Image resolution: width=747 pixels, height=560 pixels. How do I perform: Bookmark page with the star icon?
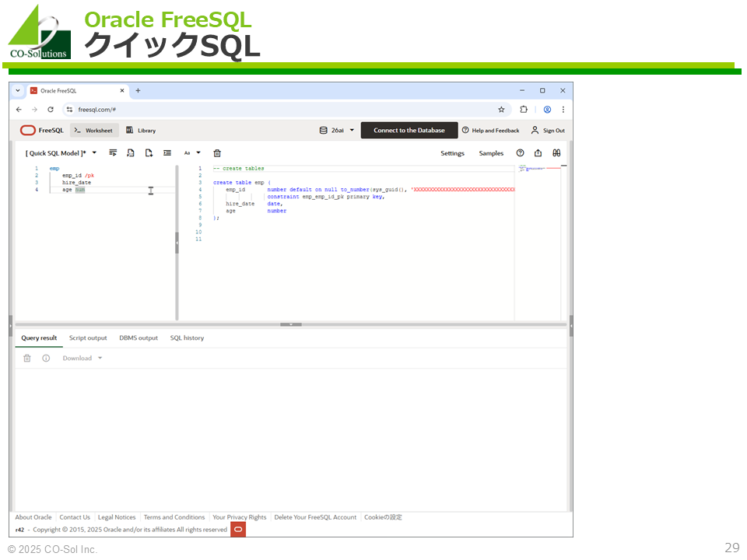(501, 110)
